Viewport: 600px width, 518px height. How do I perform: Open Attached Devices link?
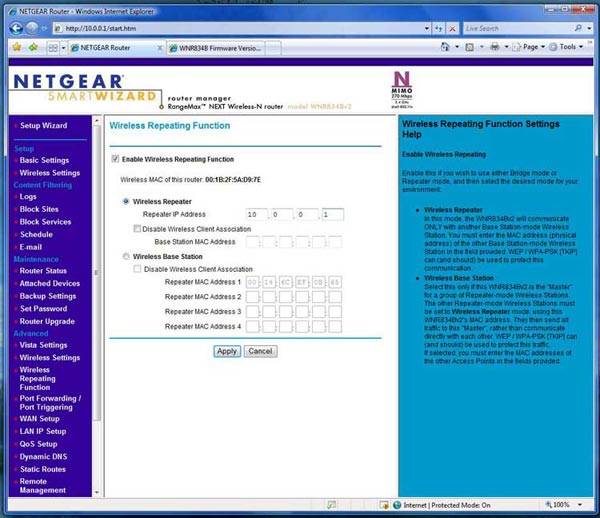click(50, 283)
